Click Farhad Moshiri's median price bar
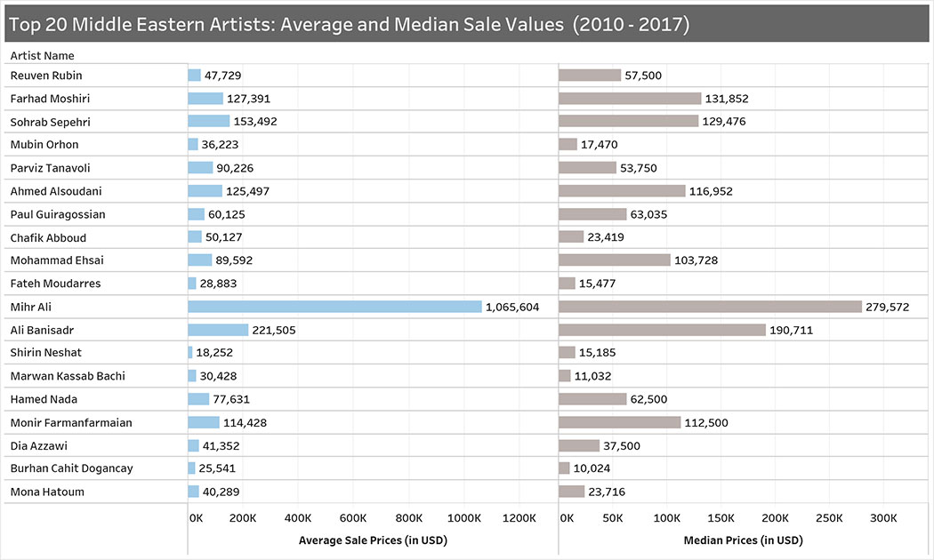The height and width of the screenshot is (560, 934). pyautogui.click(x=630, y=99)
